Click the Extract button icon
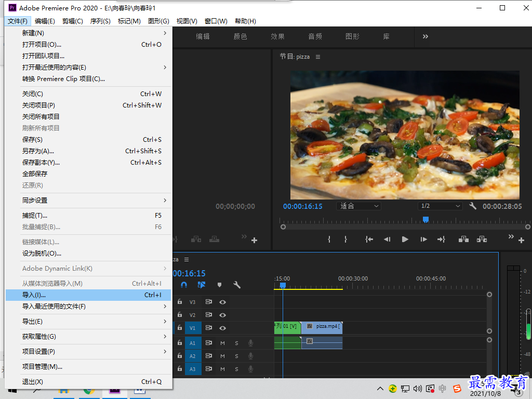 (482, 240)
